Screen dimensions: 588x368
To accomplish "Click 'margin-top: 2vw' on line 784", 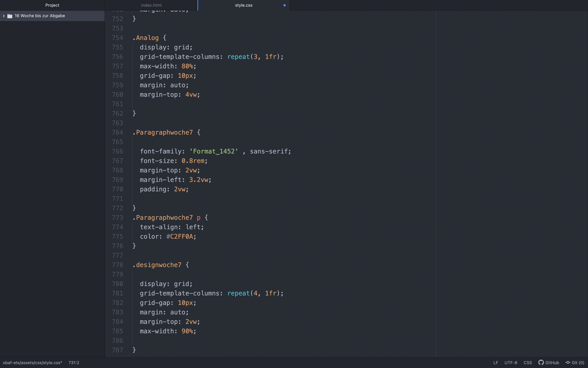I will tap(170, 322).
